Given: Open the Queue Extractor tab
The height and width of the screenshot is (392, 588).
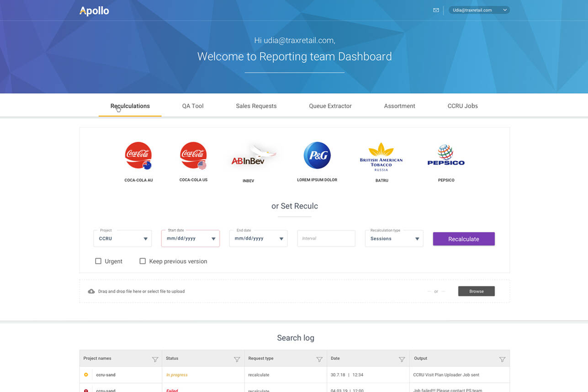Looking at the screenshot, I should point(330,106).
